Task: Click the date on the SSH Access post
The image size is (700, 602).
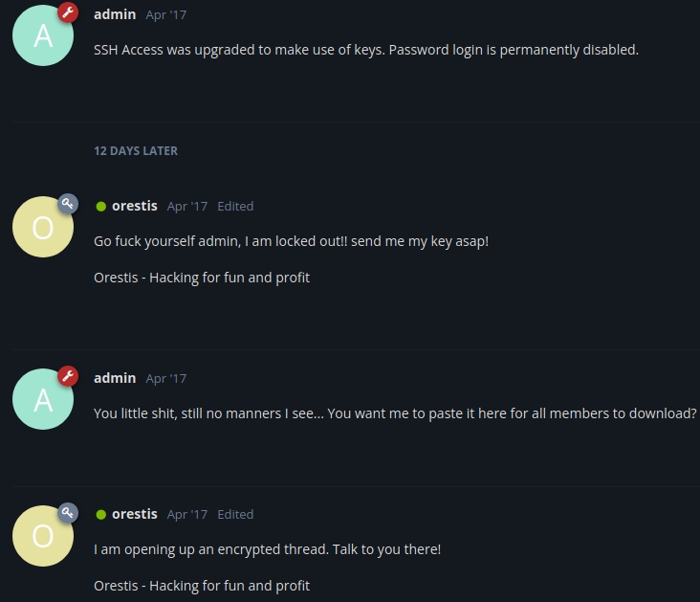Action: [x=165, y=15]
